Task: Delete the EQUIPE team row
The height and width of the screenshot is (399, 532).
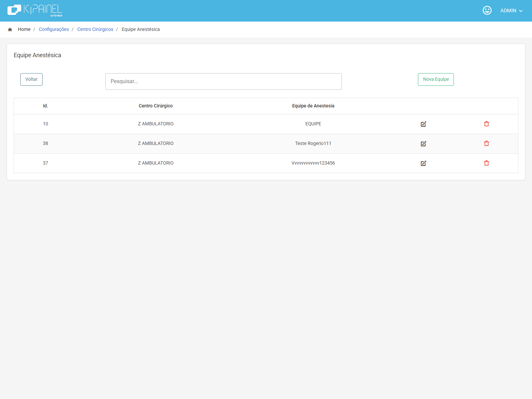Action: pos(486,124)
